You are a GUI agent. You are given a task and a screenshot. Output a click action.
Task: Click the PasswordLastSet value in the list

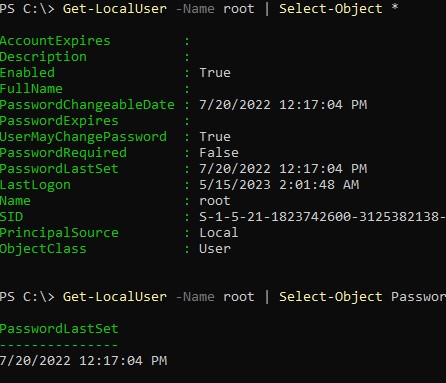[x=283, y=169]
